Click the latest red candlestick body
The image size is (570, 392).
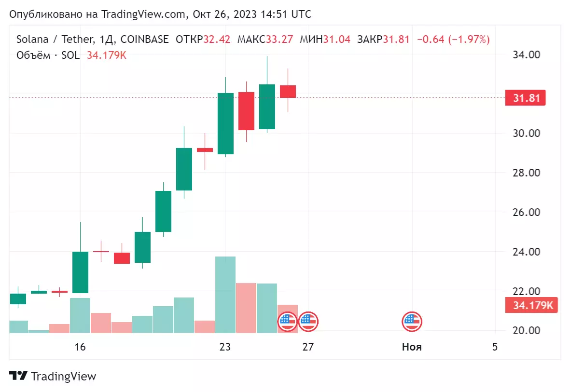click(x=288, y=92)
